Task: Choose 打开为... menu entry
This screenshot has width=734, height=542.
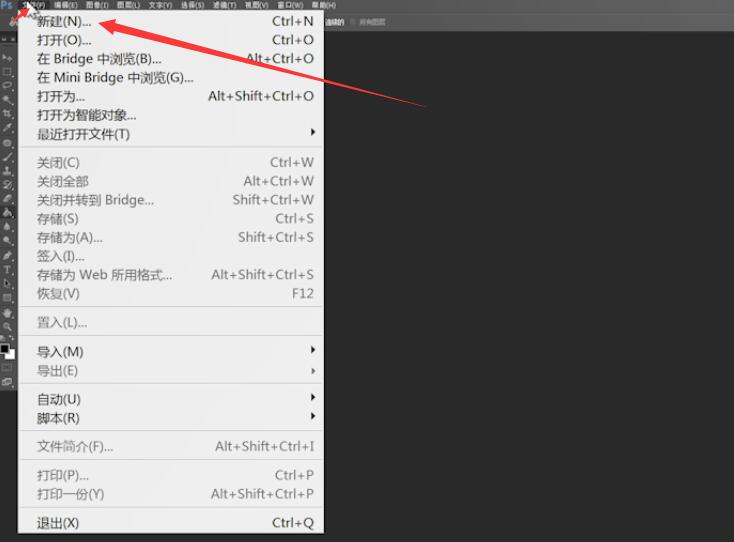Action: pyautogui.click(x=171, y=96)
